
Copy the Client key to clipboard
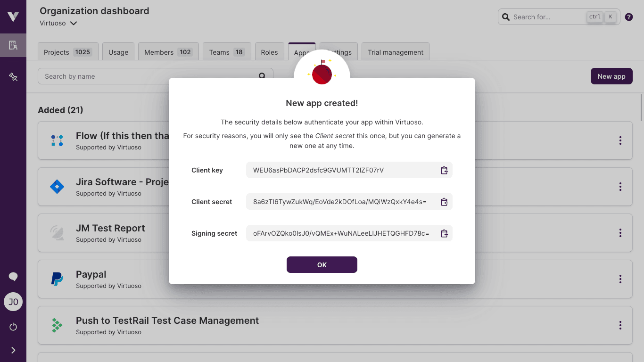(x=444, y=170)
